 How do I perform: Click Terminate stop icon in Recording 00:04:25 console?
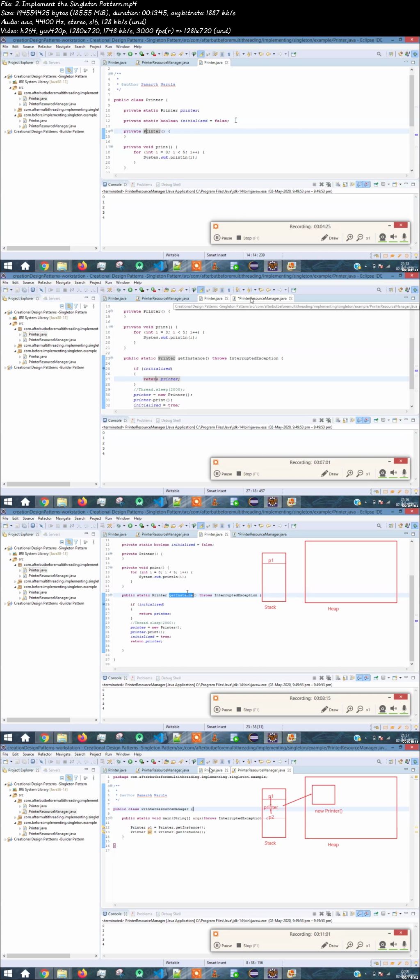(x=314, y=185)
